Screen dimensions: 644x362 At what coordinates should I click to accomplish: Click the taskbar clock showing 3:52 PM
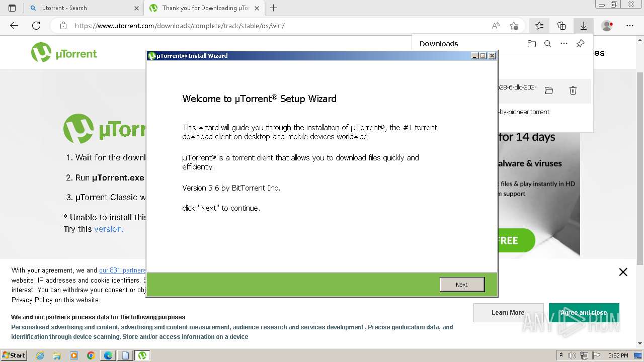tap(618, 355)
